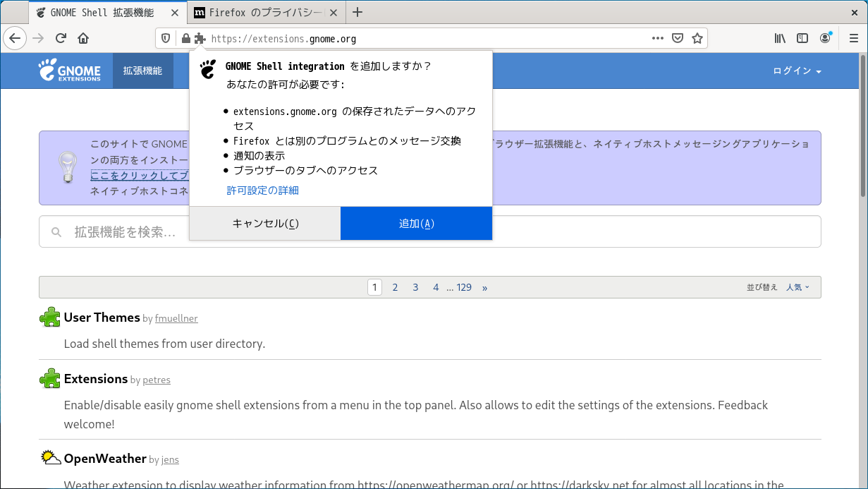Go to page 129 in pagination
This screenshot has width=868, height=489.
tap(464, 287)
